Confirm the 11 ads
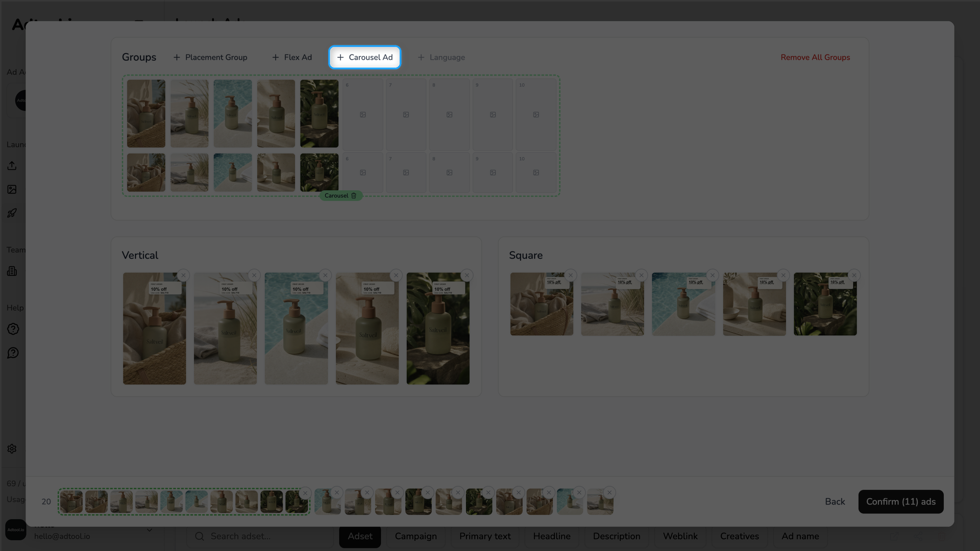The width and height of the screenshot is (980, 551). (x=901, y=502)
